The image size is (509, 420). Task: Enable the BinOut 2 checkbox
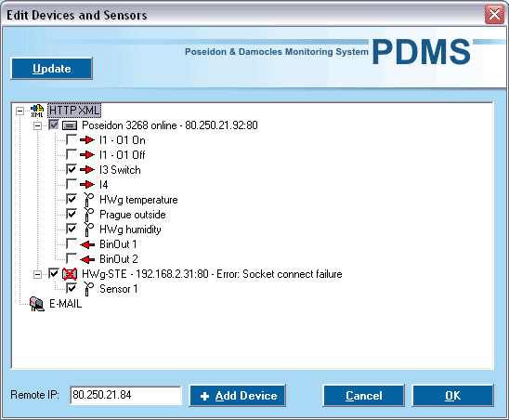click(x=72, y=258)
